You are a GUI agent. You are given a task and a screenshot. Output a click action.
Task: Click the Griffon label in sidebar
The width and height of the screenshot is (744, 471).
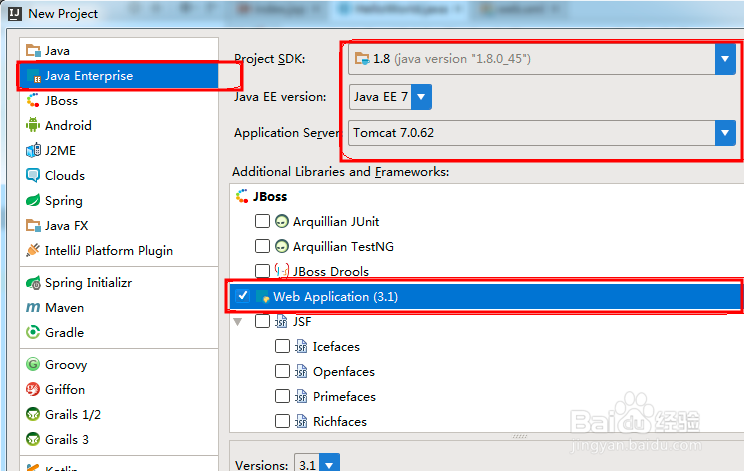point(65,389)
